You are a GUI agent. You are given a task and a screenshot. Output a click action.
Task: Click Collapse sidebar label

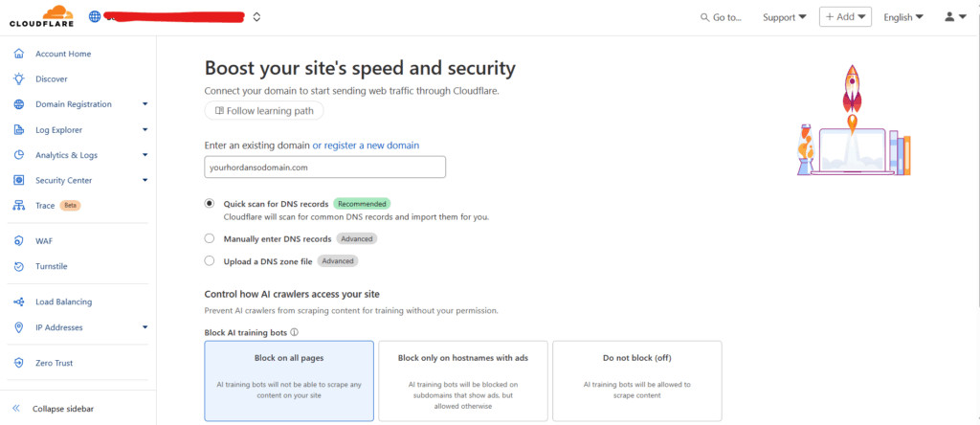[63, 409]
